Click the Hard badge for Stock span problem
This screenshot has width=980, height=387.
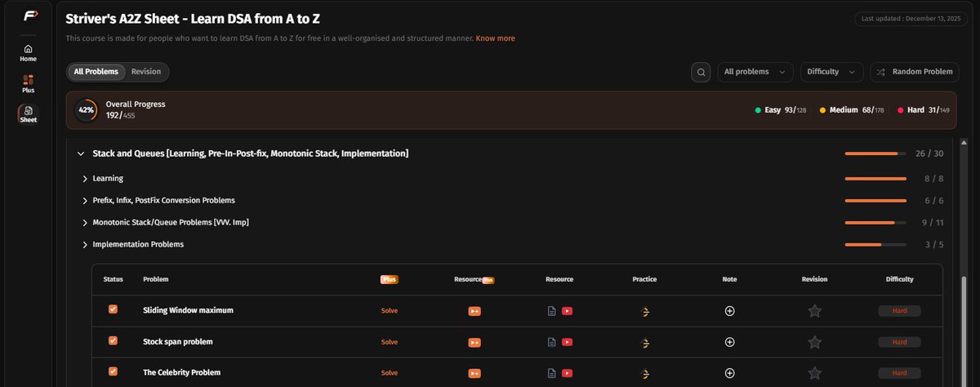(899, 342)
